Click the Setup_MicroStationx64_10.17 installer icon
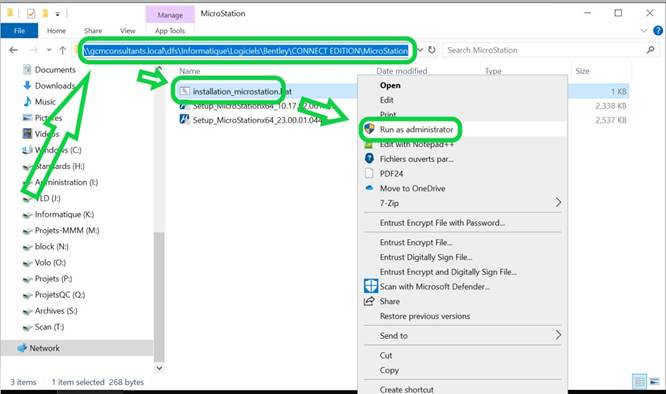 (x=184, y=106)
